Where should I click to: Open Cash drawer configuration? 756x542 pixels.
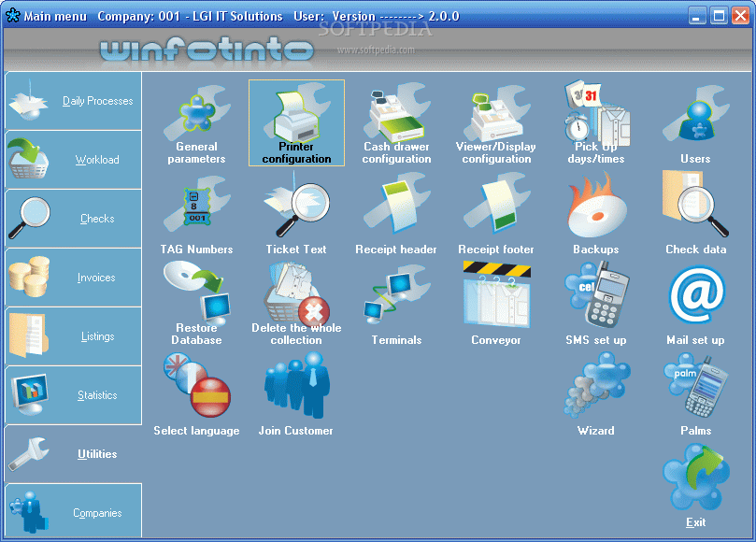click(396, 123)
